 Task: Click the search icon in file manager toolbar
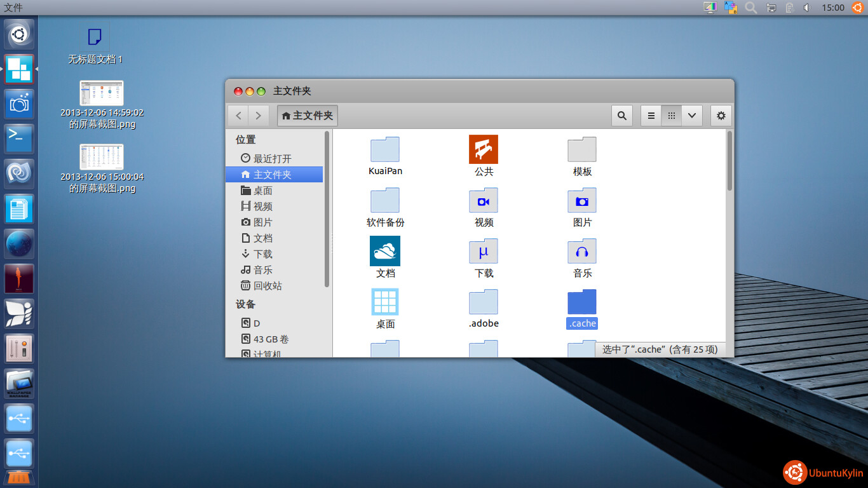point(621,116)
